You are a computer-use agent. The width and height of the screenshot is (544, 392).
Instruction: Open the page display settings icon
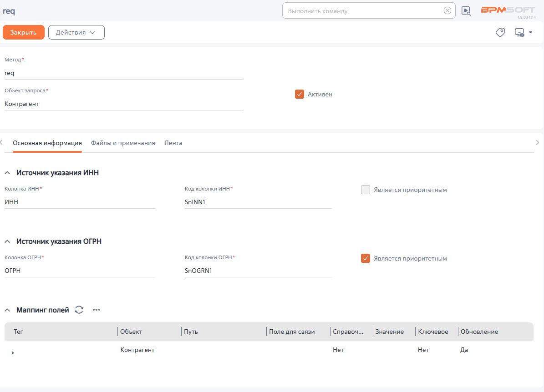pyautogui.click(x=519, y=33)
